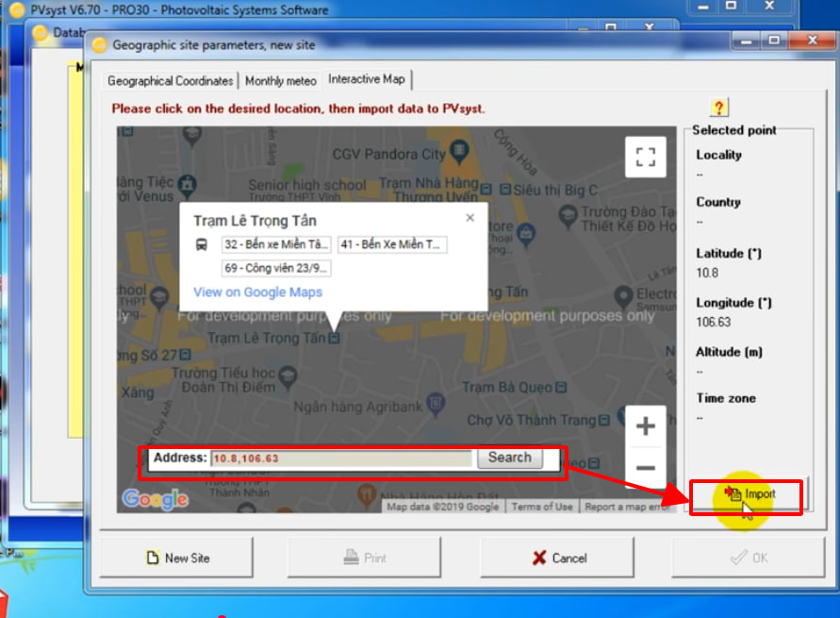
Task: Switch to the Geographical Coordinates tab
Action: click(170, 81)
